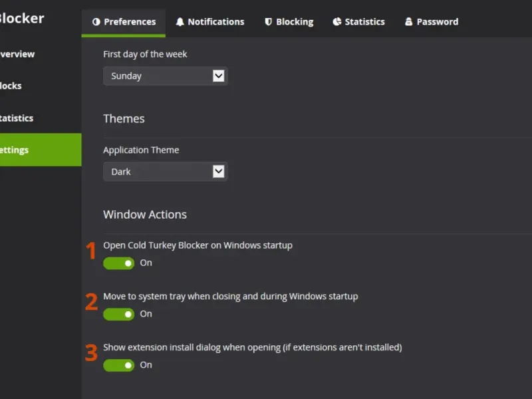Disable Move to system tray when closing
532x399 pixels.
[x=119, y=315]
